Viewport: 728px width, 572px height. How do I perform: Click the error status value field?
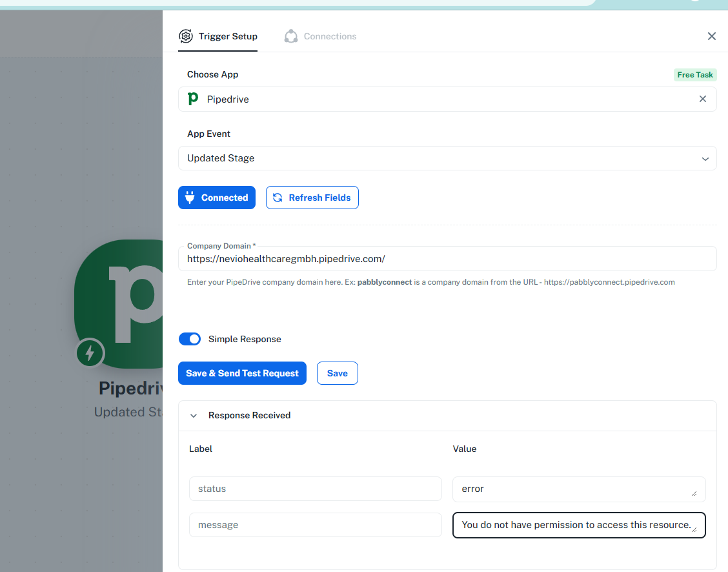click(x=578, y=489)
